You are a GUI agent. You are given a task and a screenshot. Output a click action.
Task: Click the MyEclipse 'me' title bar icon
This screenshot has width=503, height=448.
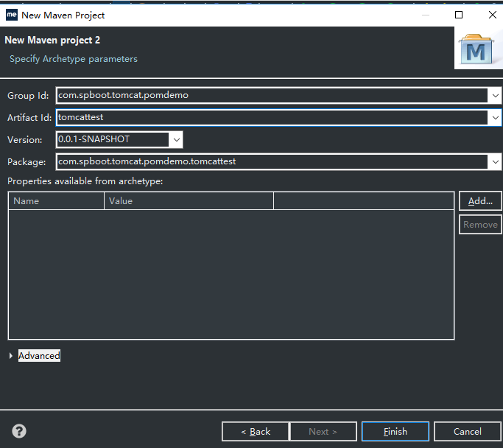coord(12,15)
